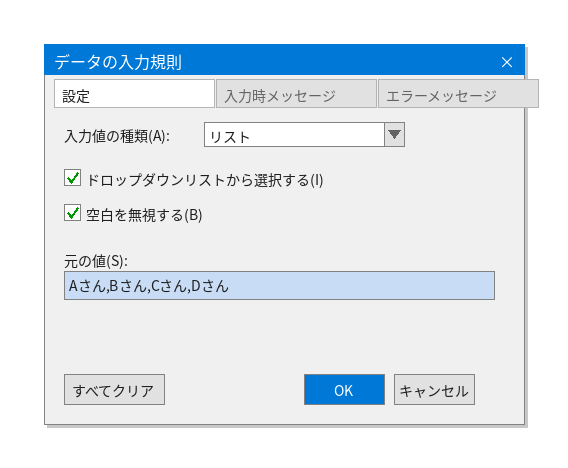Place cursor after Dさん in source field
Viewport: 568px width, 468px height.
pos(230,286)
